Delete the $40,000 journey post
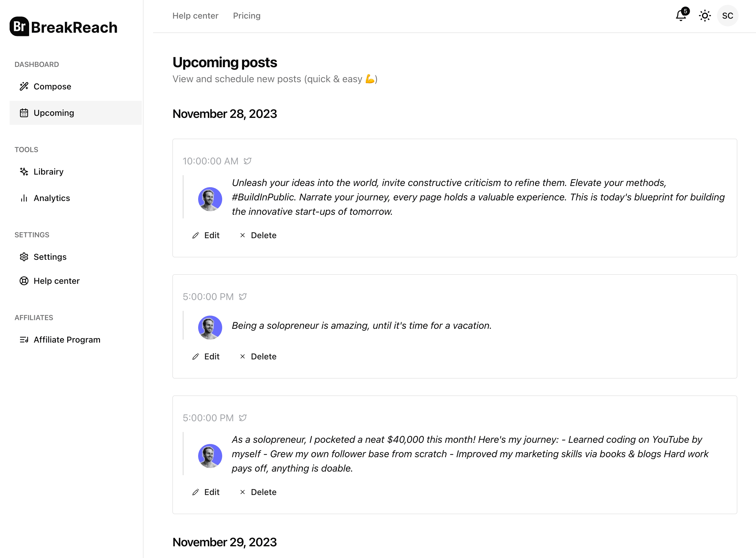This screenshot has height=558, width=756. 258,492
